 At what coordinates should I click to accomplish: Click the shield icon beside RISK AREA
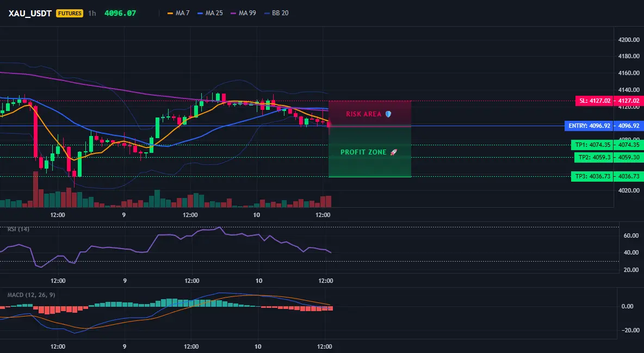(388, 114)
